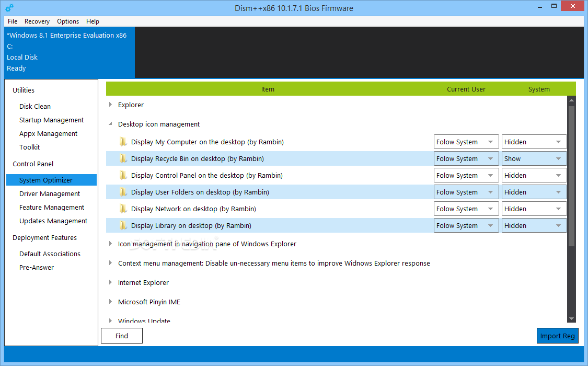The width and height of the screenshot is (588, 366).
Task: Expand Context menu management category
Action: coord(110,263)
